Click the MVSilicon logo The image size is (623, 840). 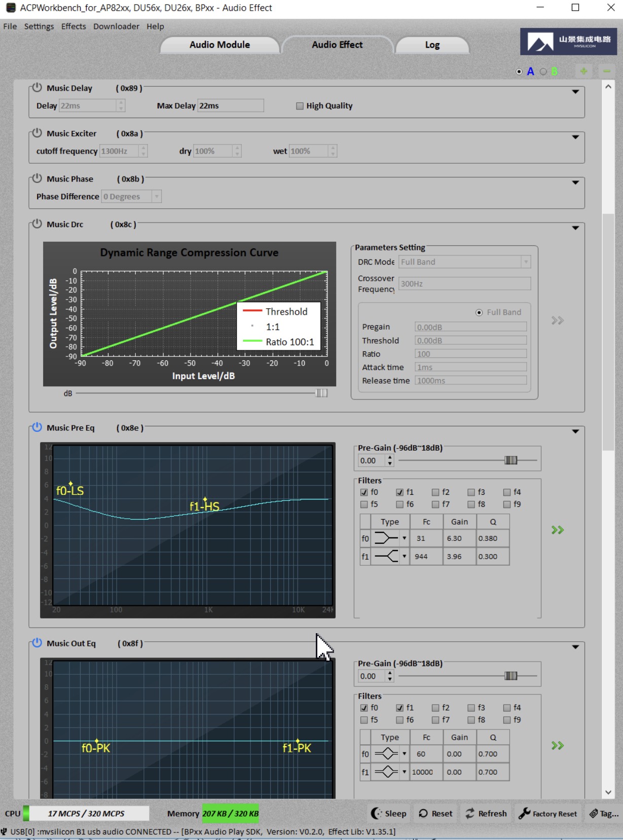pos(568,42)
